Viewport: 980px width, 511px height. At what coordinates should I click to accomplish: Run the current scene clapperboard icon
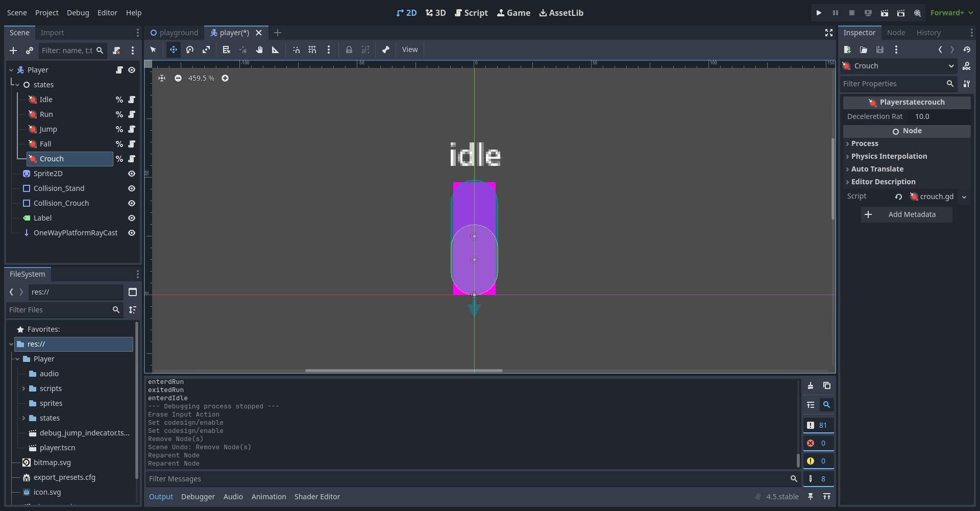pyautogui.click(x=885, y=13)
